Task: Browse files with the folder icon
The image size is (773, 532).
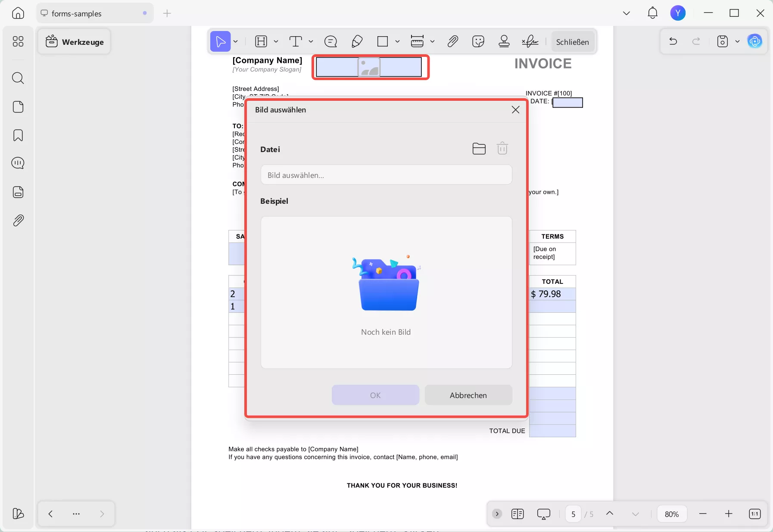Action: (479, 148)
